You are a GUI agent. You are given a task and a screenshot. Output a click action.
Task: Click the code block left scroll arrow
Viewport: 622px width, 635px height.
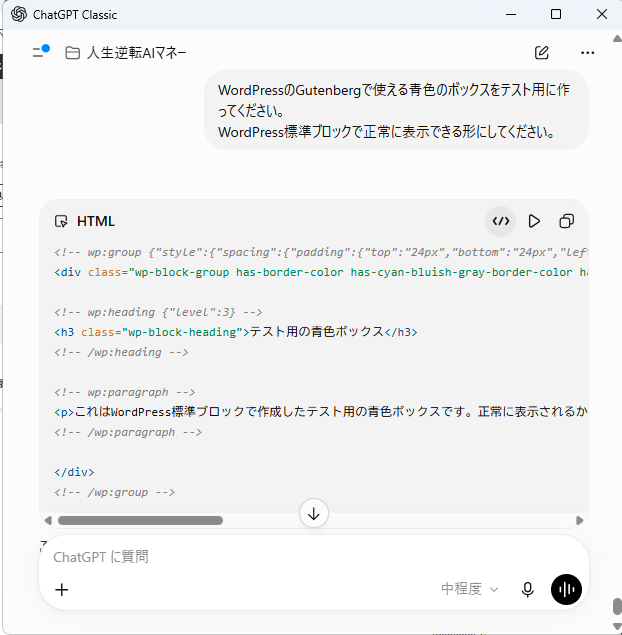tap(48, 520)
